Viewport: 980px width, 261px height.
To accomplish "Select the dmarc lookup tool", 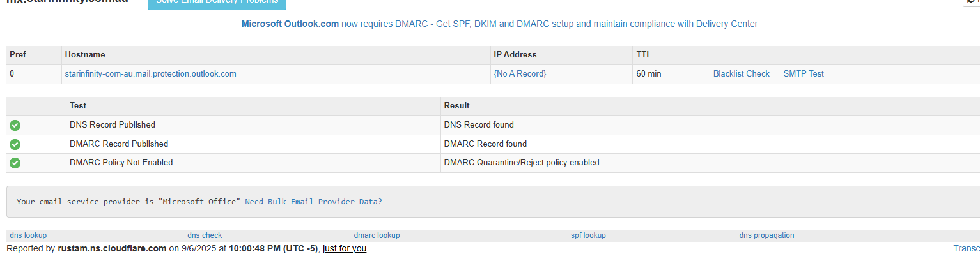I will [x=377, y=235].
